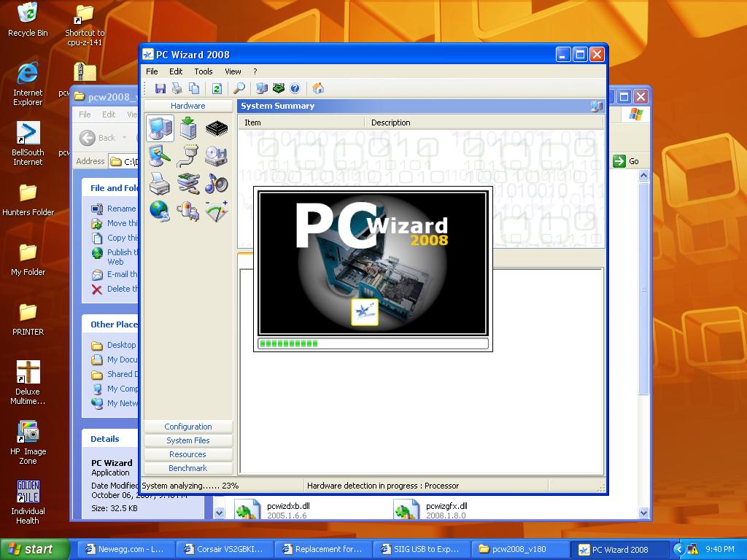Click the Item column header

(x=301, y=122)
